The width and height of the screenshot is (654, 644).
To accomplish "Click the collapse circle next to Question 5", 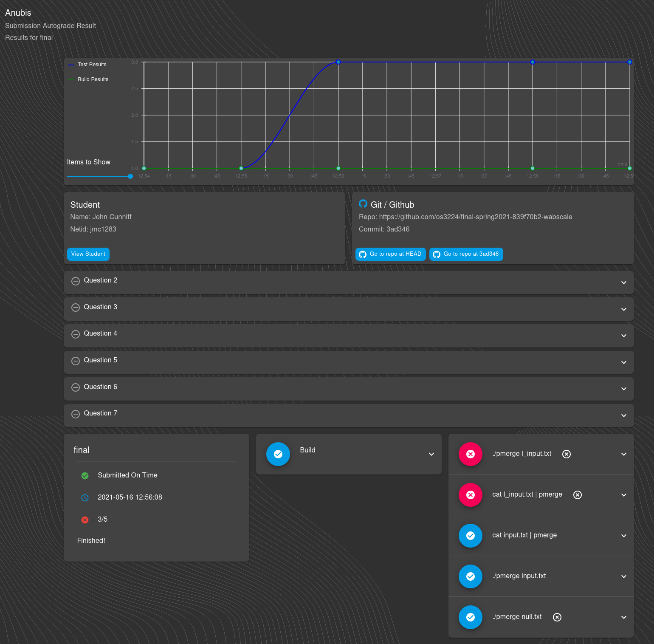I will 76,361.
